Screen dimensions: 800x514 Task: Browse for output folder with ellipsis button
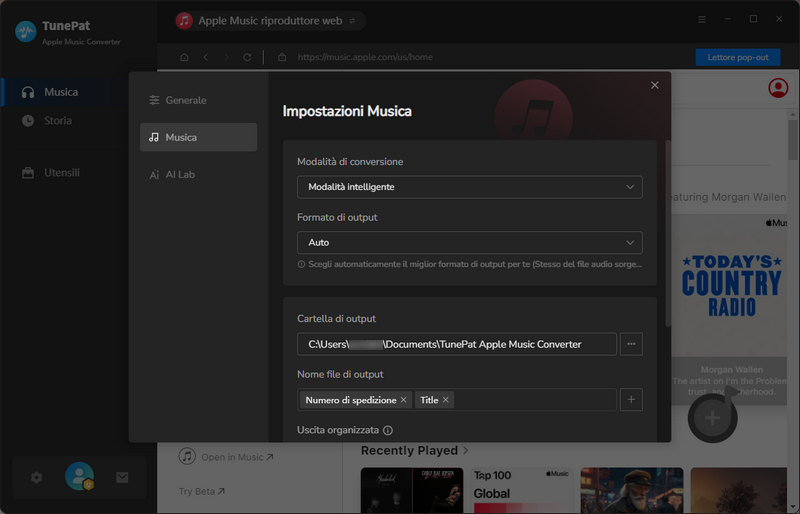point(631,344)
